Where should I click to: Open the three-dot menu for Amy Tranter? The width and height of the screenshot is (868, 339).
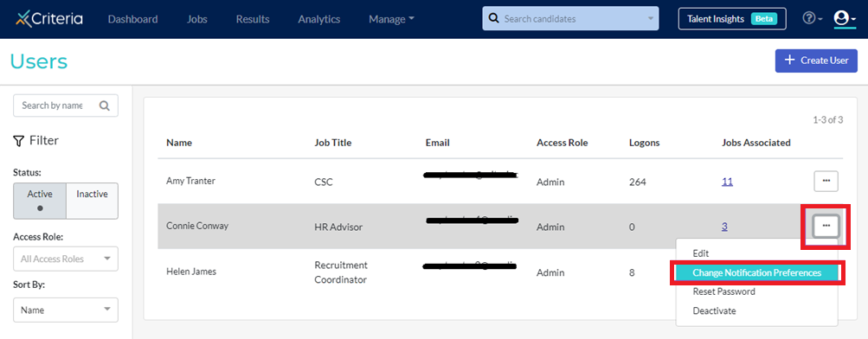click(826, 181)
